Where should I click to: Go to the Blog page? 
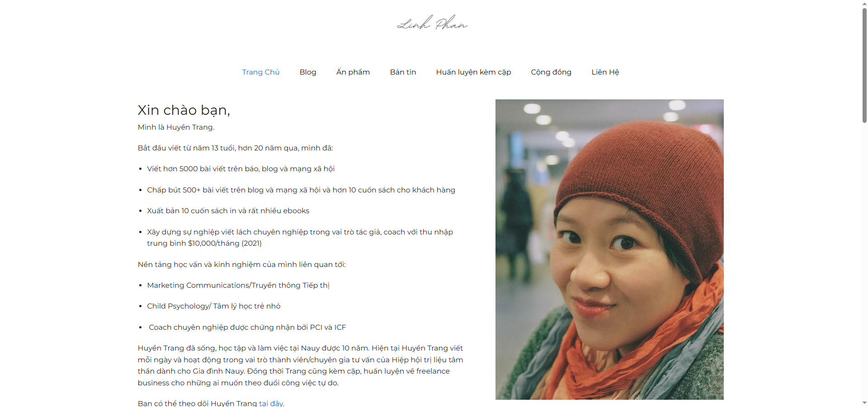click(x=308, y=72)
